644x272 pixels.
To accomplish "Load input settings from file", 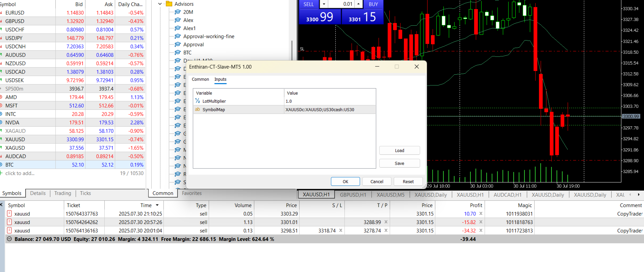I will coord(400,150).
